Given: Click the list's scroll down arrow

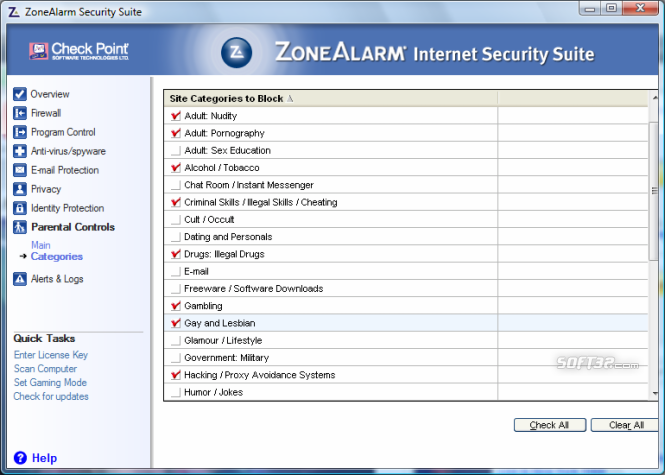Looking at the screenshot, I should (x=654, y=394).
